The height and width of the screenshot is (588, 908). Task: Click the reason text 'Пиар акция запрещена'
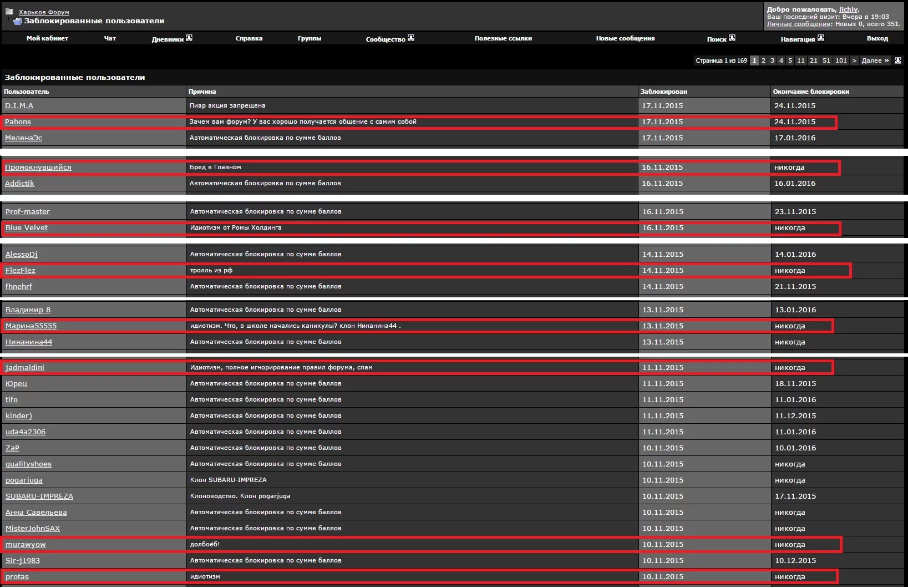[227, 105]
